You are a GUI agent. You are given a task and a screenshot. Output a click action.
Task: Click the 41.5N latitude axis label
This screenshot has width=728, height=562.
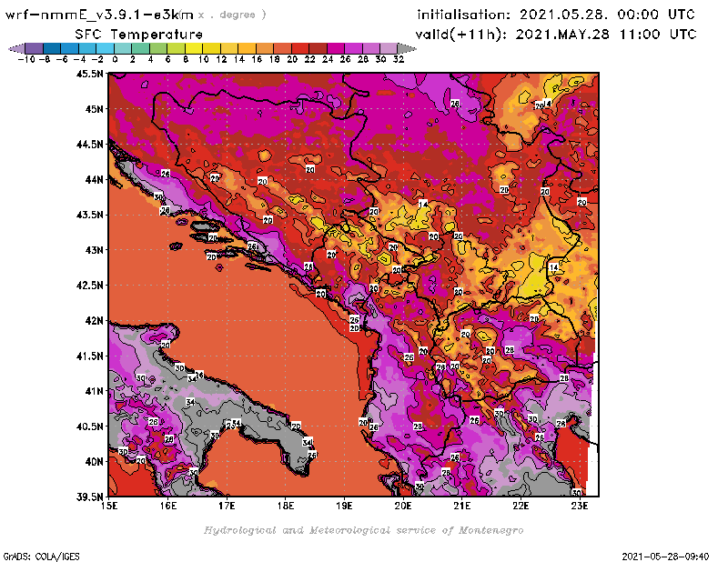[x=89, y=356]
